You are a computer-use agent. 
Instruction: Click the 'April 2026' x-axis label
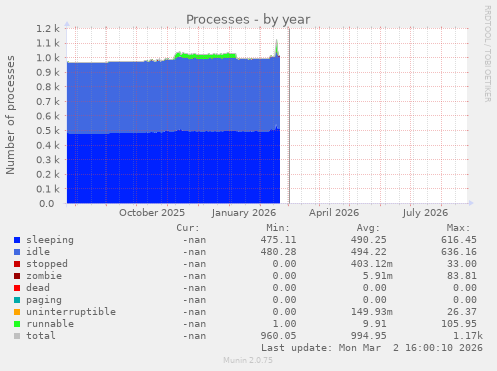[334, 213]
